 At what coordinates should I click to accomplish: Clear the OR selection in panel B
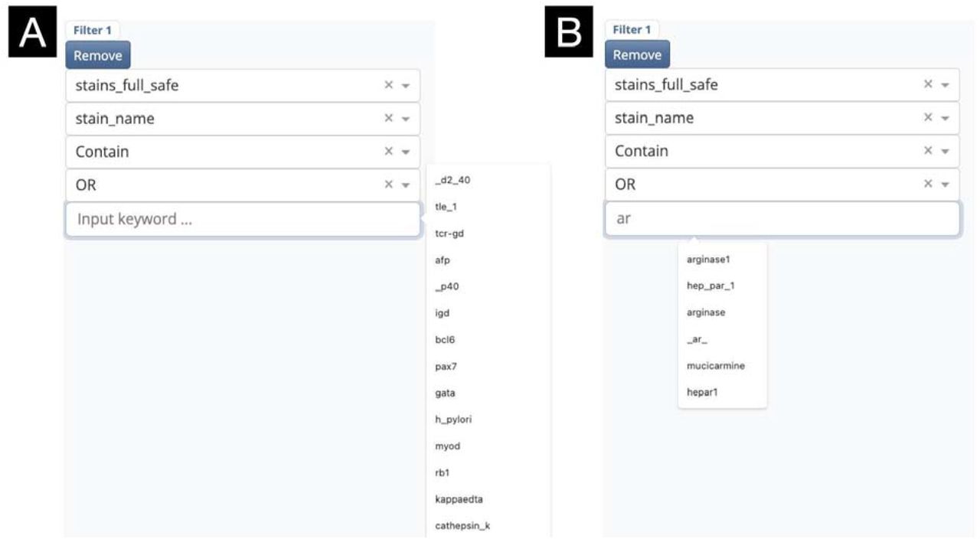coord(928,184)
